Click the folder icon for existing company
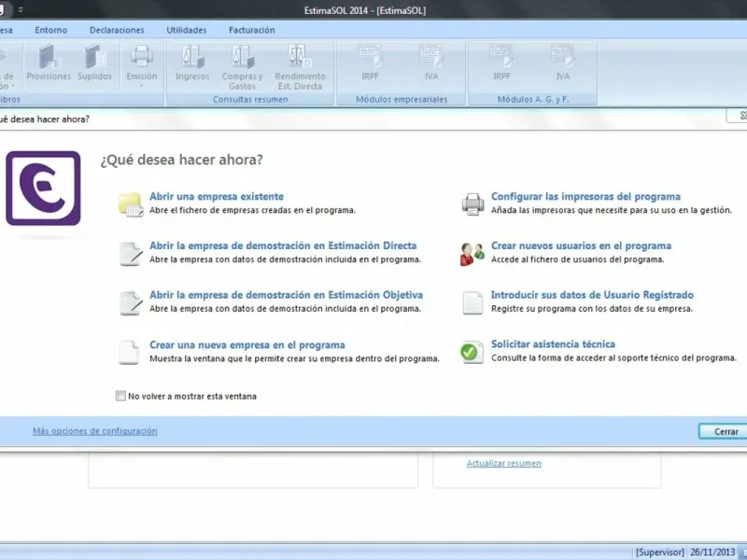This screenshot has height=560, width=747. tap(131, 204)
